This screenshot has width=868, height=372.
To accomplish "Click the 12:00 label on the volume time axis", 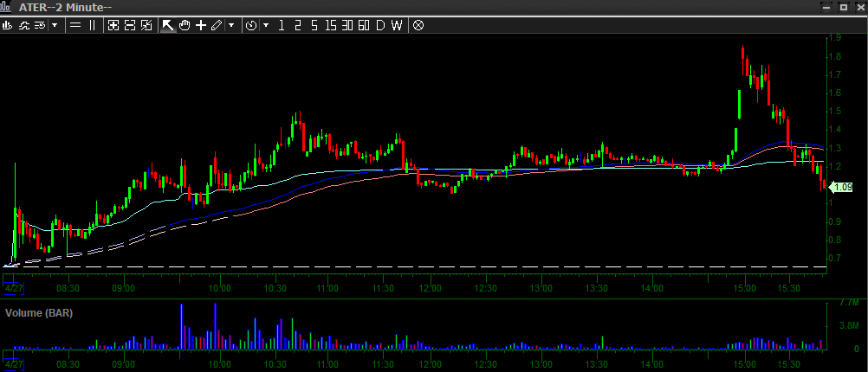I will tap(431, 365).
